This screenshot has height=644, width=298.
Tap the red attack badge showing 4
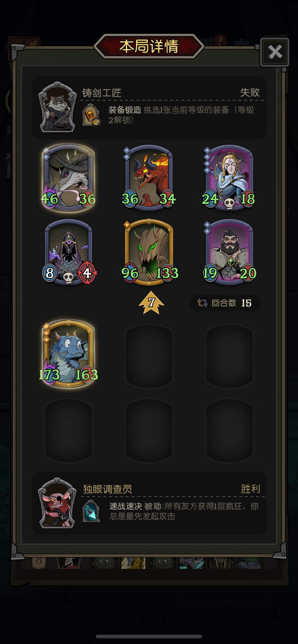click(x=87, y=273)
